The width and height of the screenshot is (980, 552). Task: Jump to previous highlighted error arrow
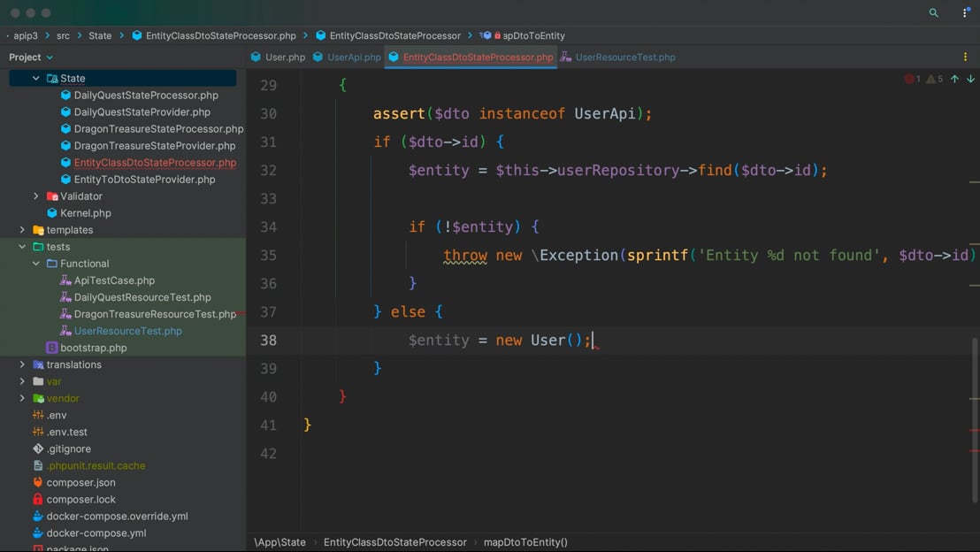[x=954, y=79]
